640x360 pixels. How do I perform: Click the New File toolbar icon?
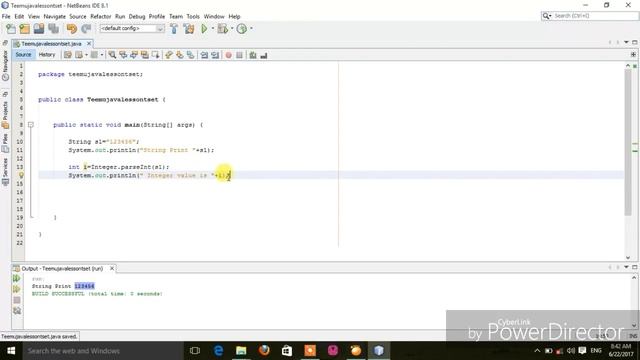pyautogui.click(x=11, y=29)
